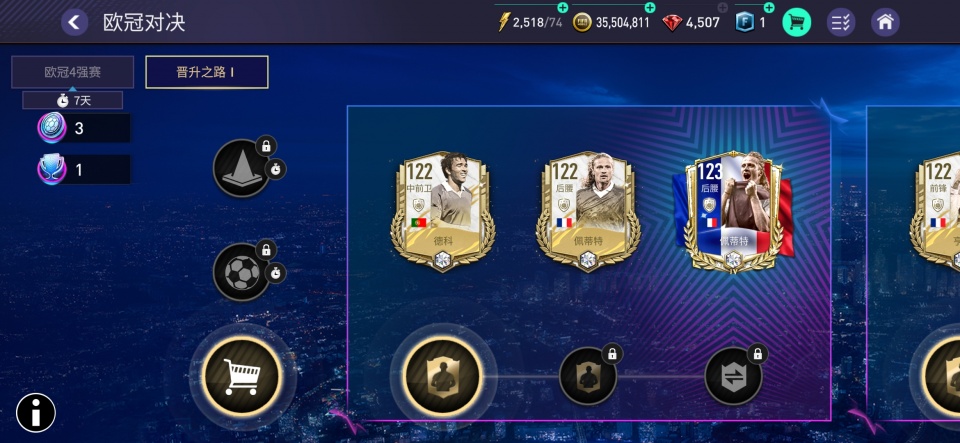This screenshot has height=443, width=960.
Task: Tap the info icon in the bottom-left corner
Action: pos(36,413)
